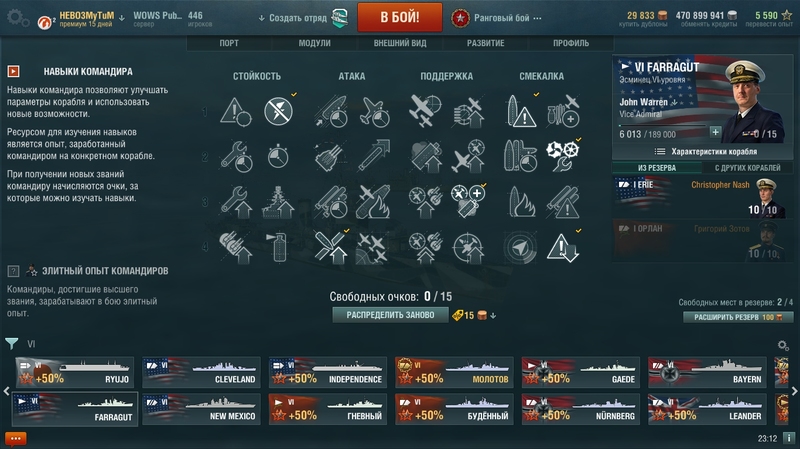Expand the John Warren commander dropdown
The height and width of the screenshot is (449, 800).
coord(674,102)
